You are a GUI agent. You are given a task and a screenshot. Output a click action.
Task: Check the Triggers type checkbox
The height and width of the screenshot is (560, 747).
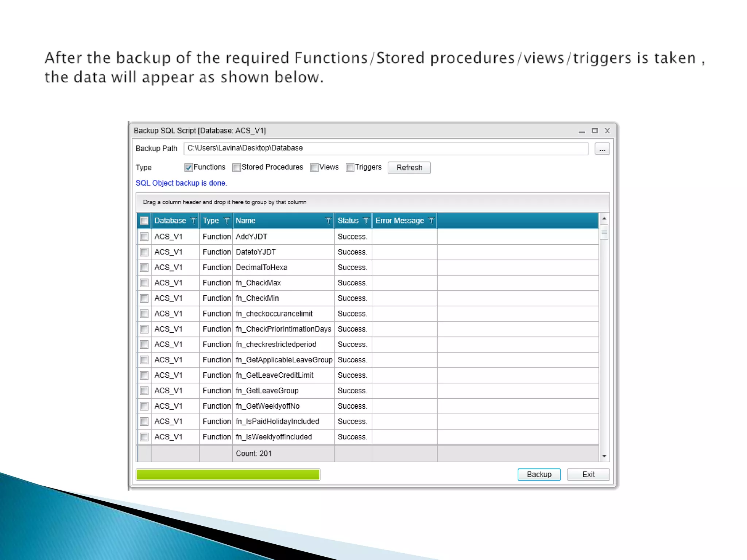point(350,168)
